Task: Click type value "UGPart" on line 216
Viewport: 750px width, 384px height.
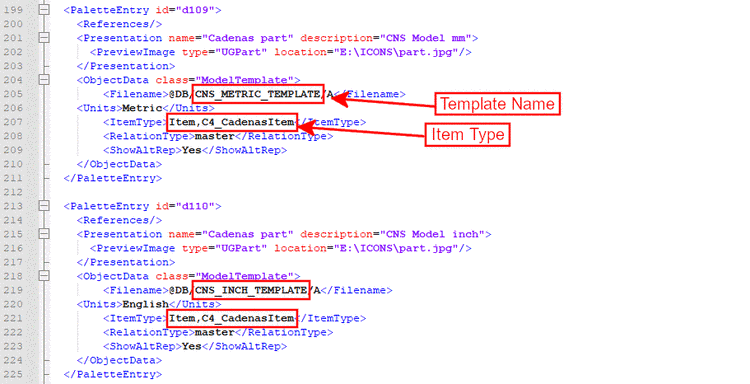Action: 241,248
